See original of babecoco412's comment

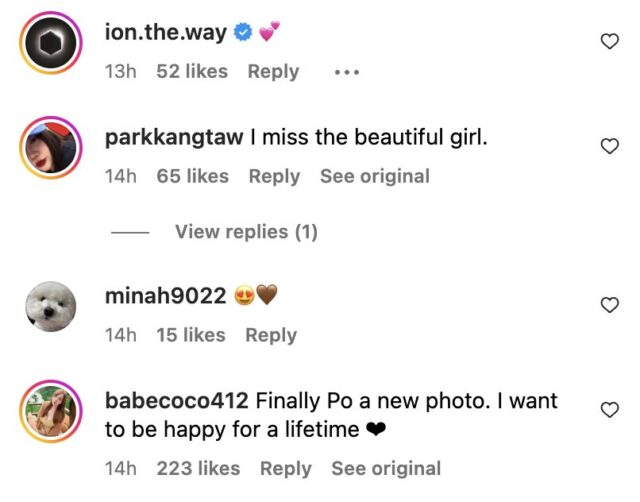(386, 468)
